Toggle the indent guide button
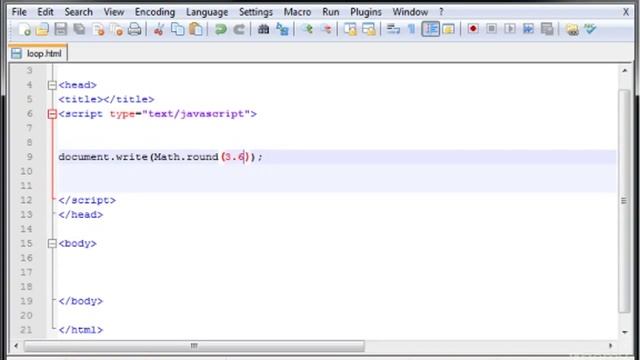This screenshot has height=360, width=640. click(x=430, y=29)
